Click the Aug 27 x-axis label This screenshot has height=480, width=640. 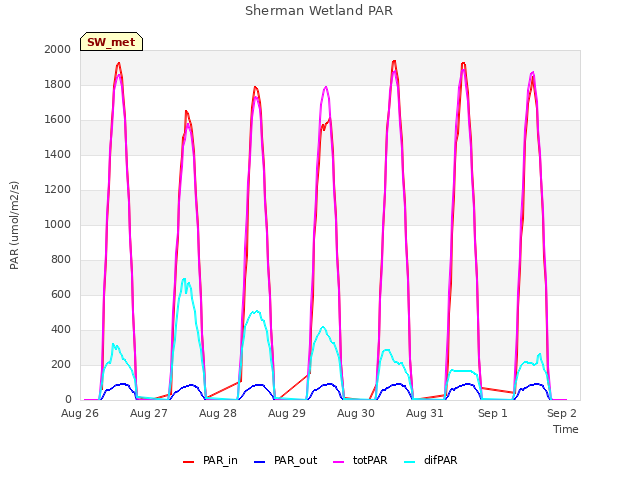tap(149, 413)
